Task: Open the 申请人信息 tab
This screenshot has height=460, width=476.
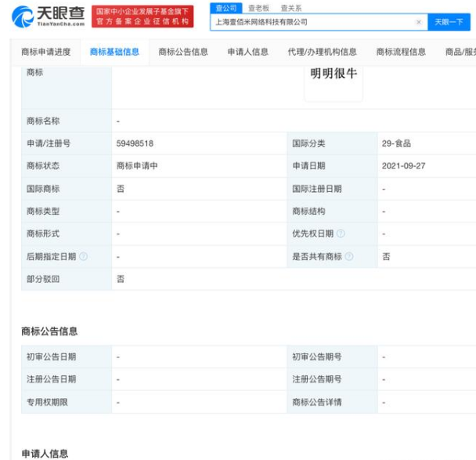Action: [x=247, y=52]
